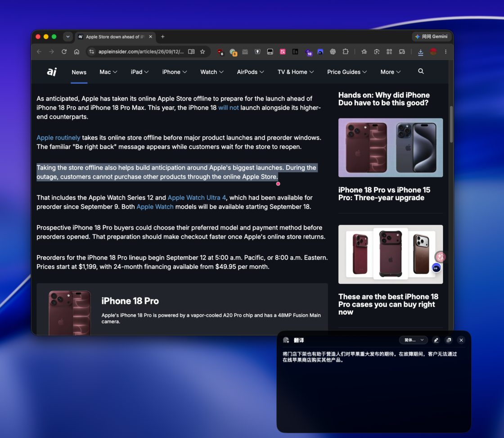This screenshot has width=504, height=438.
Task: Open the tab search dropdown arrow
Action: click(x=68, y=36)
